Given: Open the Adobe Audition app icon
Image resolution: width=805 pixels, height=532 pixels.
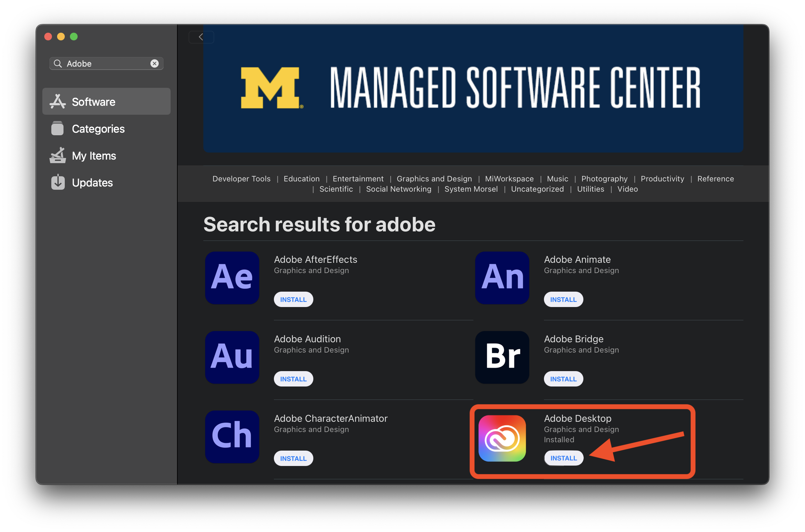Looking at the screenshot, I should pos(232,357).
